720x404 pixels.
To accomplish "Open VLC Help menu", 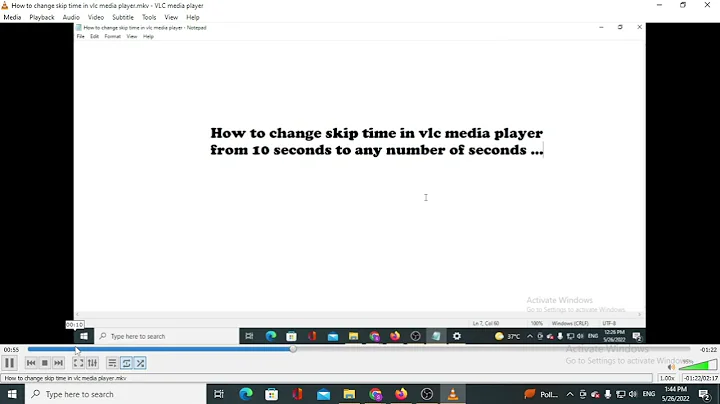I will [193, 17].
